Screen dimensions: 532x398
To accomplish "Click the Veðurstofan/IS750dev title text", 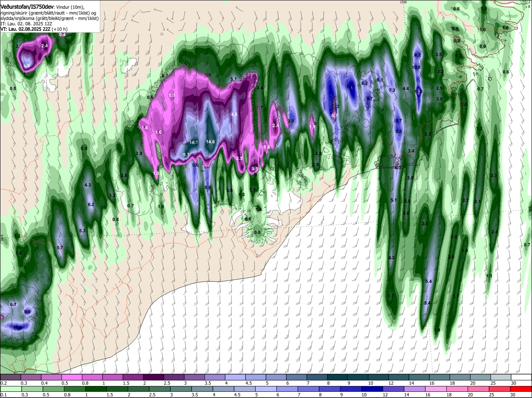I will (27, 7).
